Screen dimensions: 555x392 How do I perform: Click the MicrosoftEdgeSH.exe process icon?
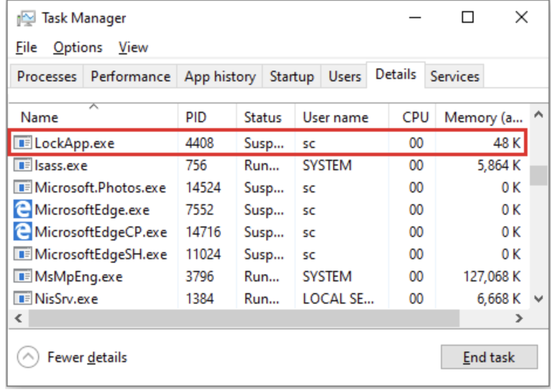pos(23,254)
